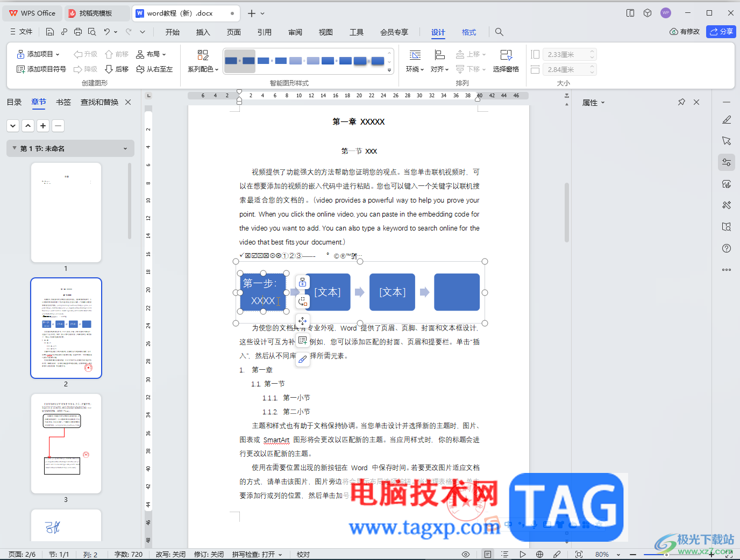Switch to WPS Office home tab
The width and height of the screenshot is (740, 560).
pos(32,13)
